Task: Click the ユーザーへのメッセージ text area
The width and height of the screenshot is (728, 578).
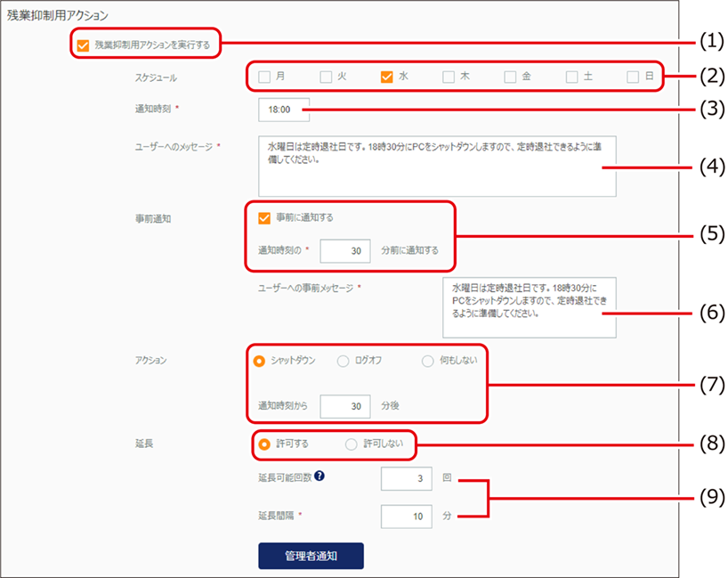Action: point(437,166)
